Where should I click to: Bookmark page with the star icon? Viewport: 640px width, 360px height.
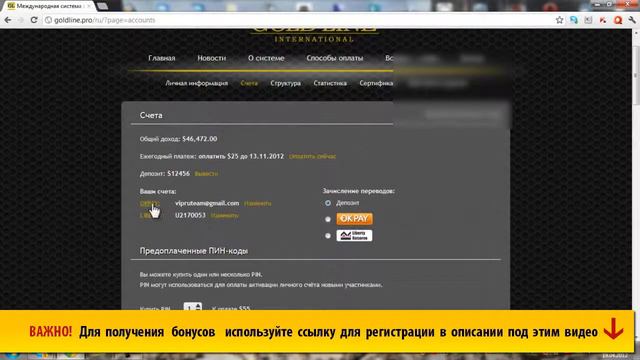560,20
